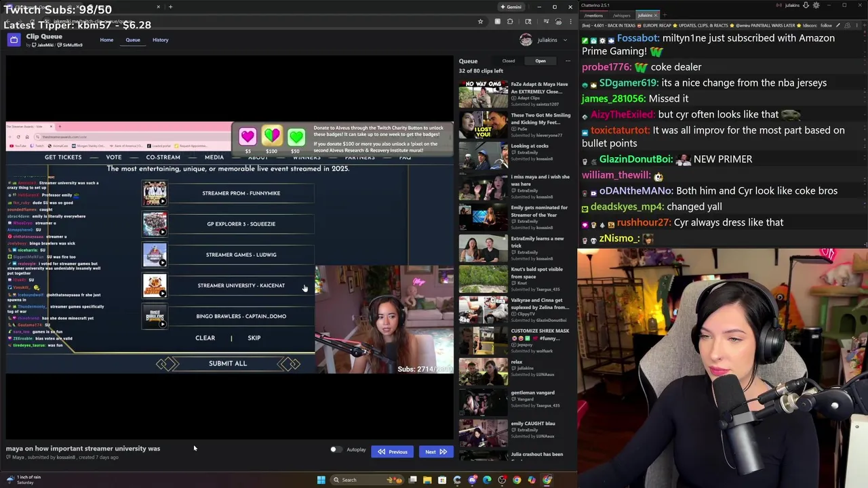
Task: Select 'Emily gets nominated for Streamer' clip
Action: 514,217
